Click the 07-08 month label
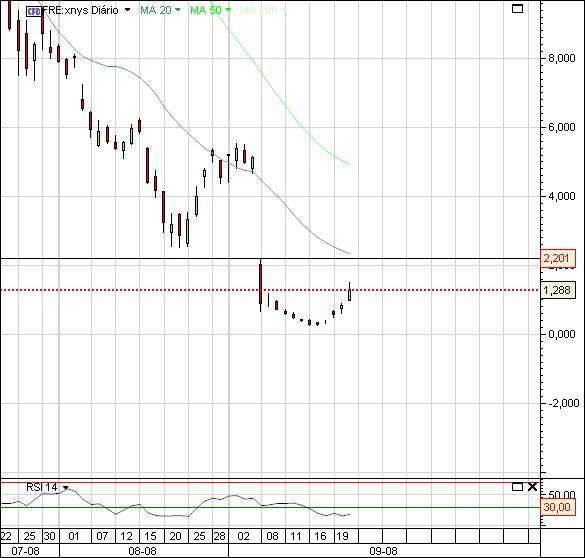This screenshot has height=558, width=585. 25,551
